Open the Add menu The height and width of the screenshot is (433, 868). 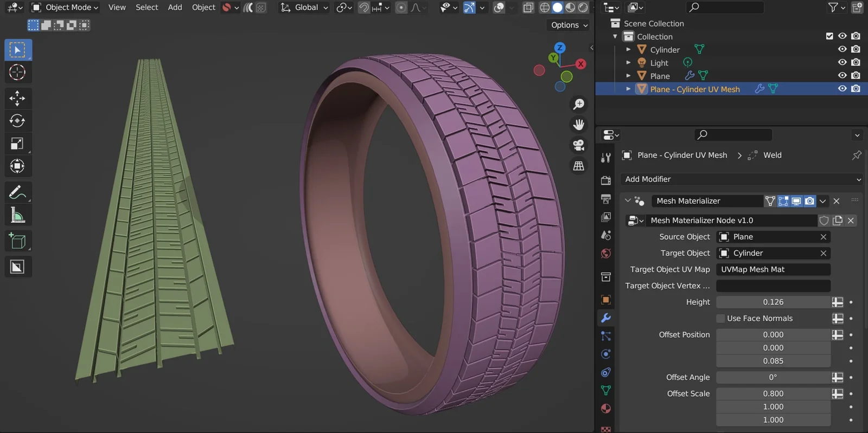pyautogui.click(x=175, y=8)
